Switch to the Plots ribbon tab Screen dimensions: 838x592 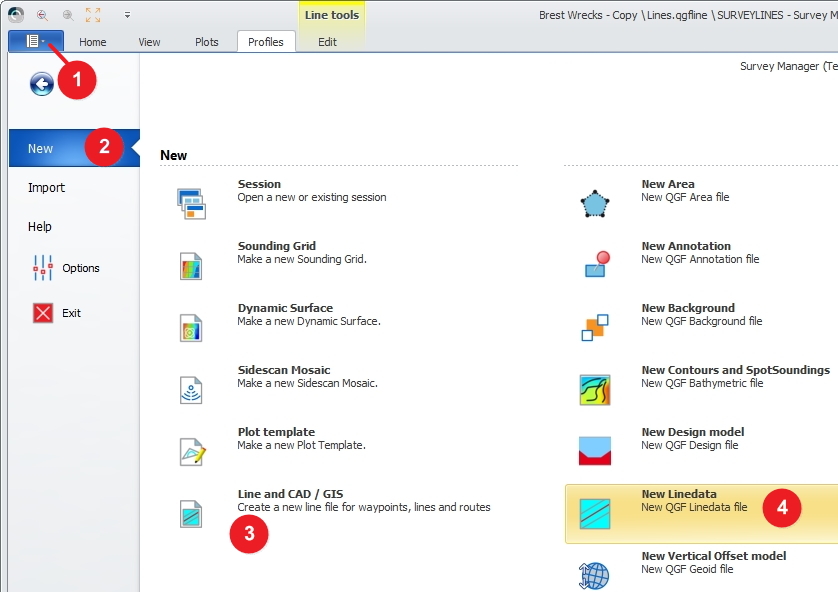tap(207, 42)
